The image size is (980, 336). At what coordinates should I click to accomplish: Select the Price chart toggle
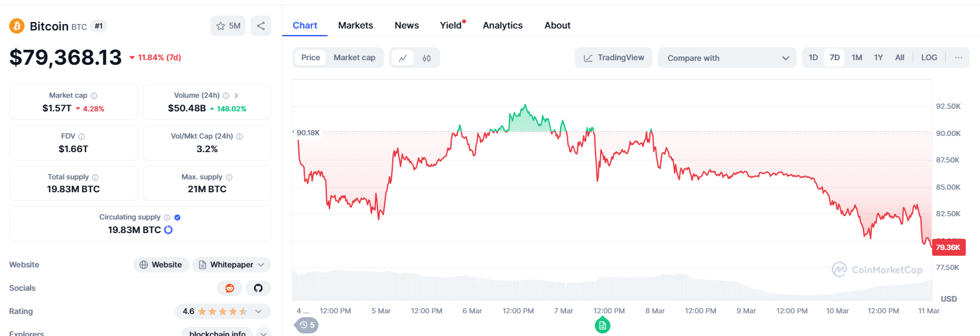point(311,58)
